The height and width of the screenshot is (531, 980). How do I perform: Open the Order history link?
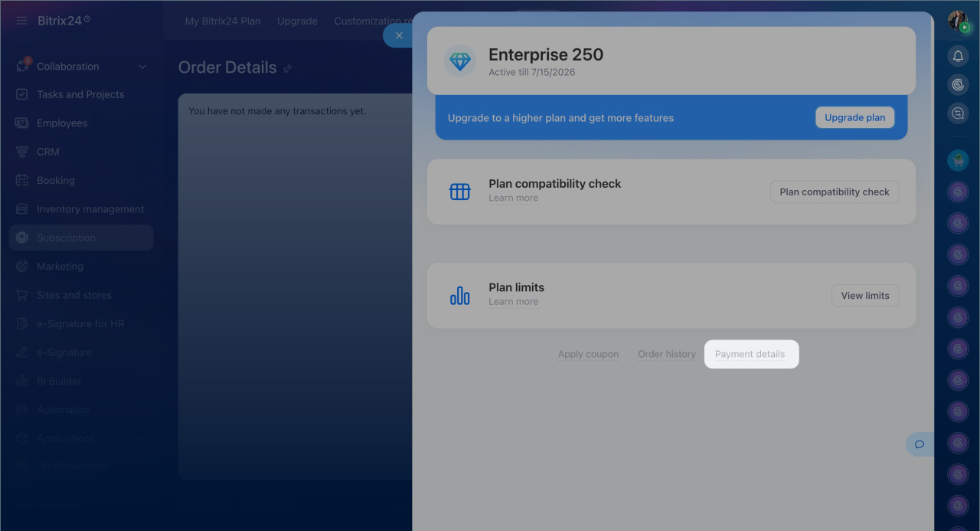(667, 354)
